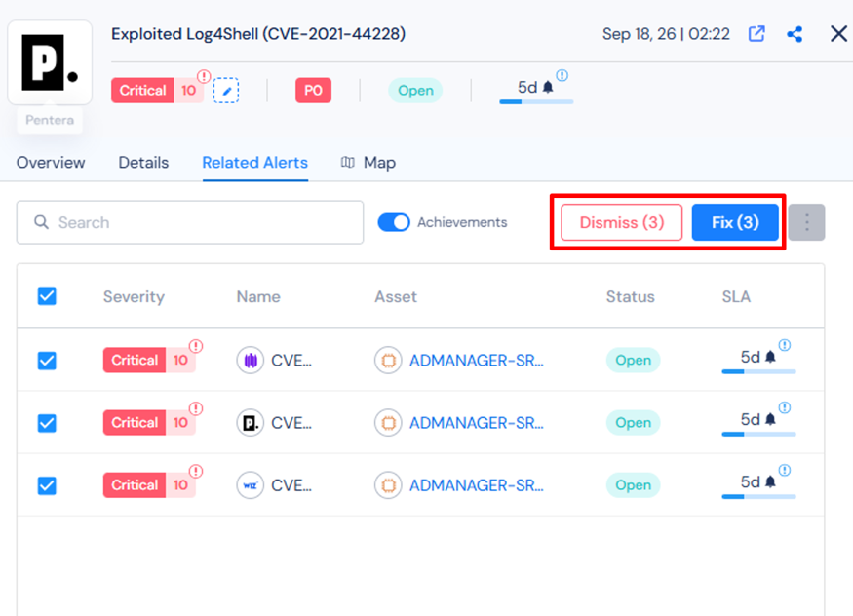This screenshot has width=853, height=616.
Task: Open ADMANAGER-SR asset link in second row
Action: pos(477,422)
